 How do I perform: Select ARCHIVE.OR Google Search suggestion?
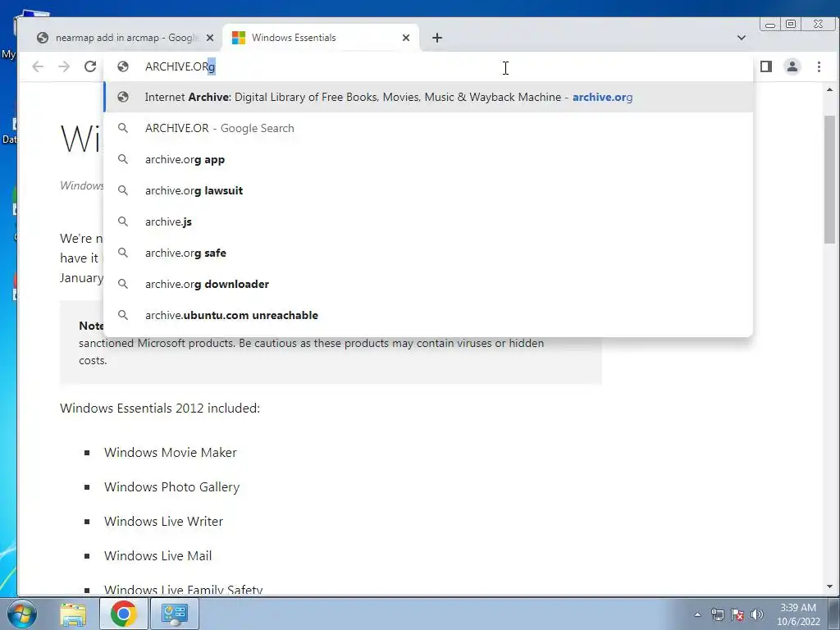coord(428,128)
